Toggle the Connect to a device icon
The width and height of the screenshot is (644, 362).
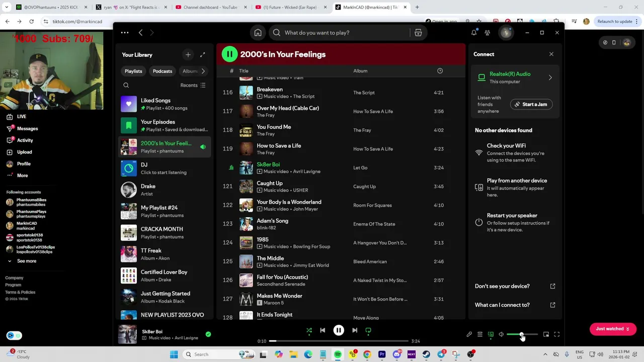pos(491,334)
